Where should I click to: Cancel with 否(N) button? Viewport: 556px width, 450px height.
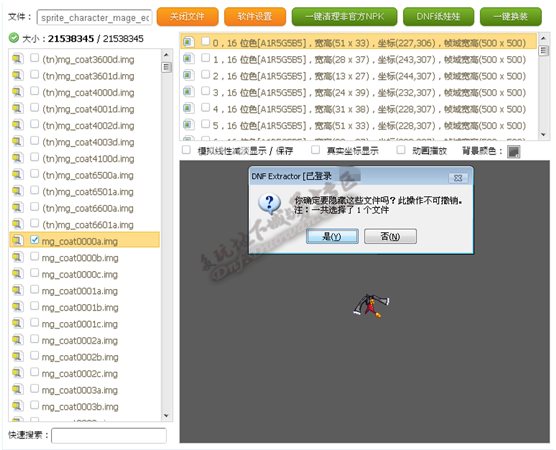coord(390,236)
